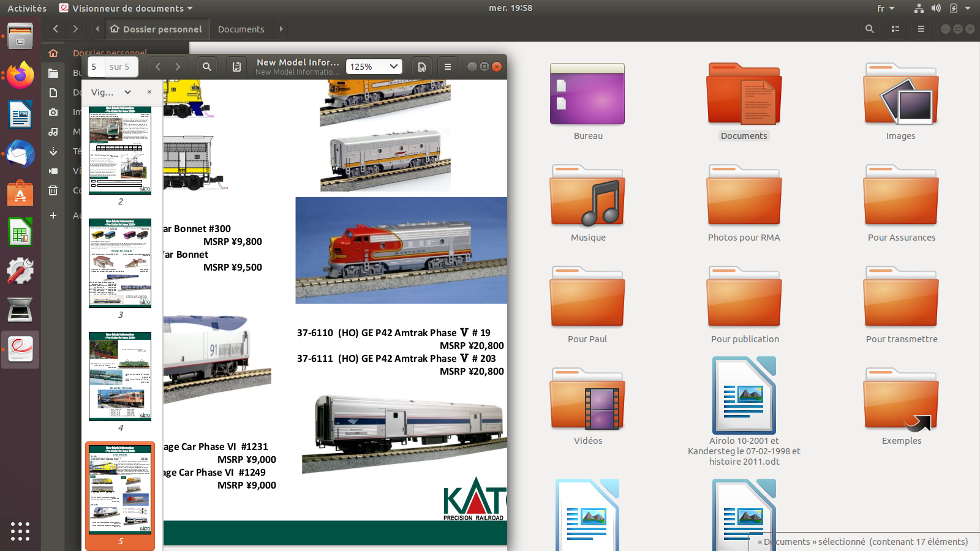The image size is (980, 551).
Task: Open Ubuntu Software from the dock
Action: click(20, 193)
